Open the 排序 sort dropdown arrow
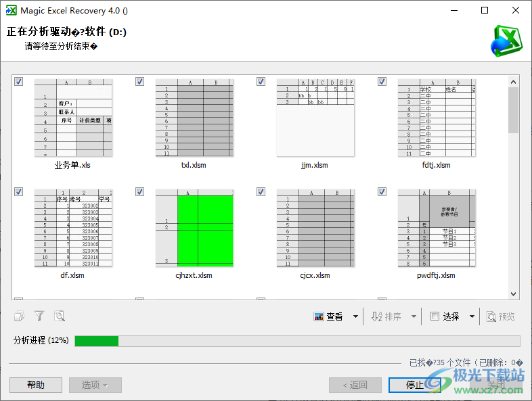Viewport: 532px width, 401px height. click(414, 316)
